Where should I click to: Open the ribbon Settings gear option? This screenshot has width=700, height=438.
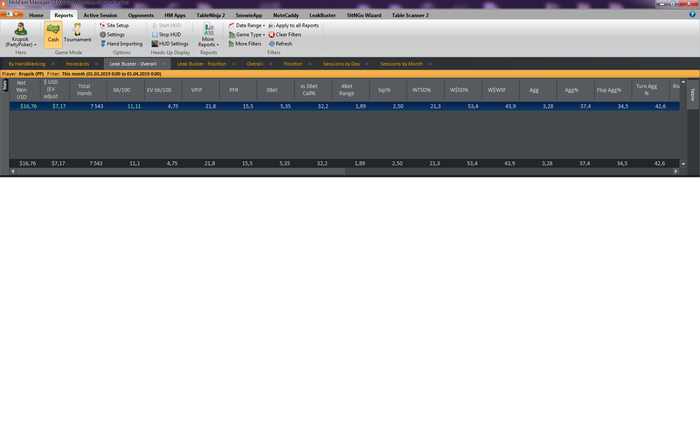112,34
